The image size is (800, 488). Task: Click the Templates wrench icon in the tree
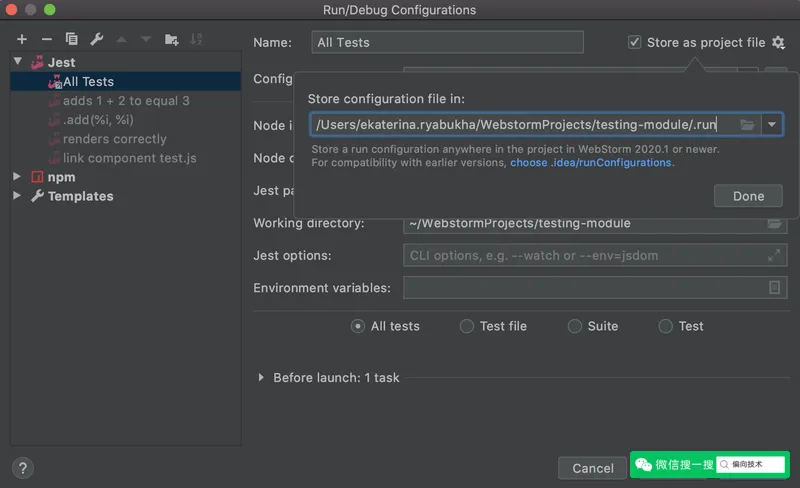pos(37,196)
